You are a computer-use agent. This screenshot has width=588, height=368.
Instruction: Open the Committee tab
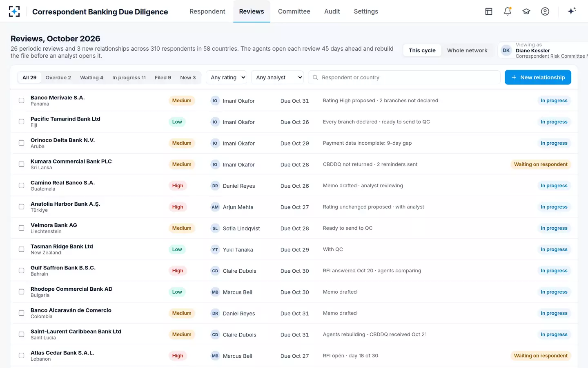[294, 11]
